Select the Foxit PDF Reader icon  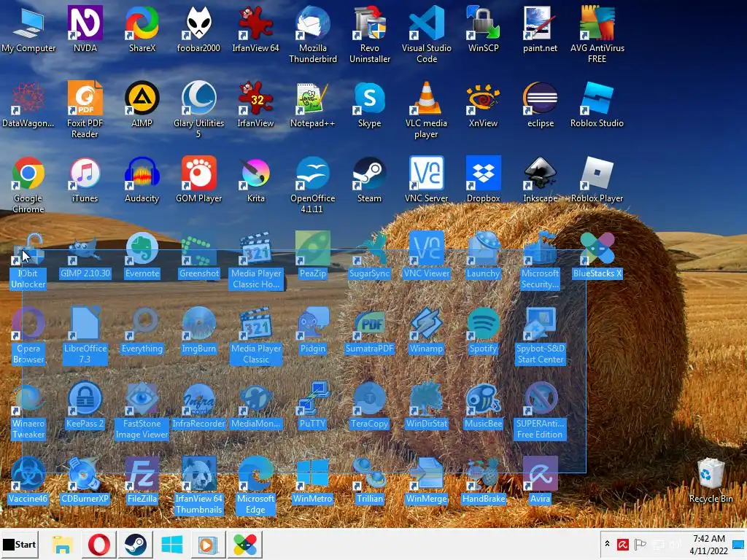85,109
